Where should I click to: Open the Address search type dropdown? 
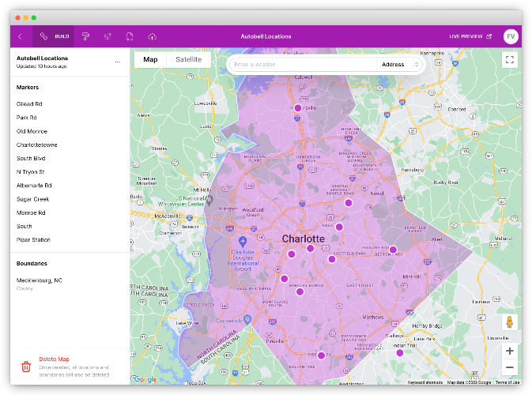point(399,65)
